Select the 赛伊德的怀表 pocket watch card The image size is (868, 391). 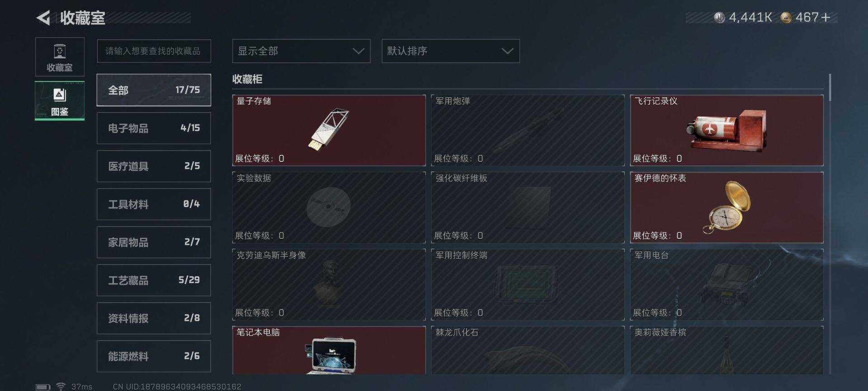[x=726, y=207]
